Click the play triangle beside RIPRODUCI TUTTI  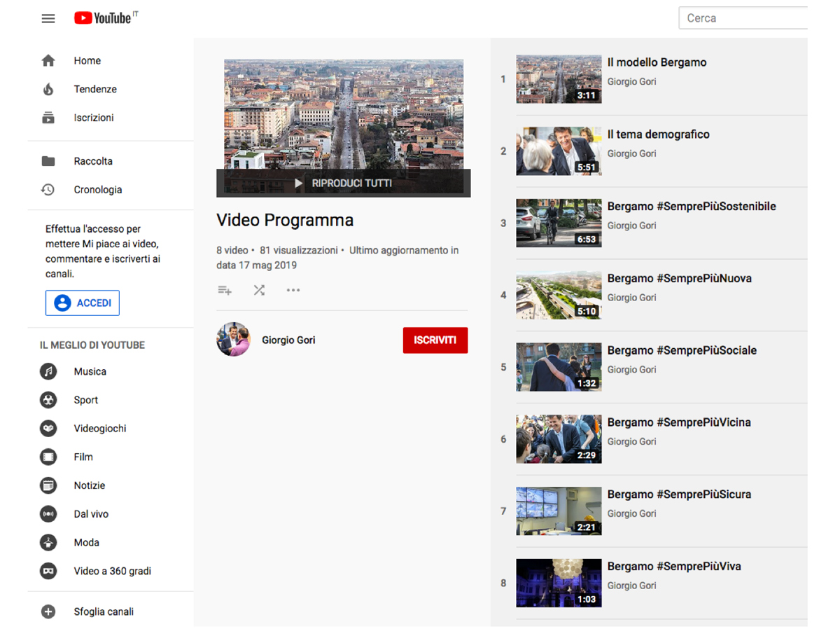[299, 184]
